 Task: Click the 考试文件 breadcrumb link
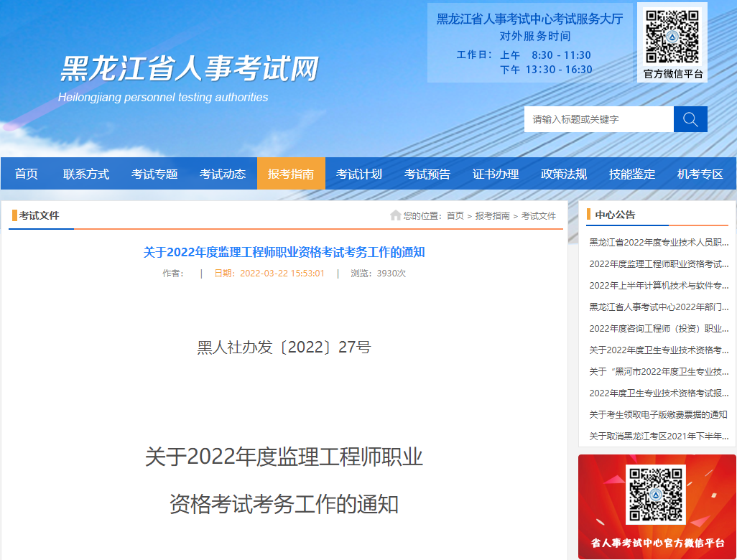tap(539, 215)
